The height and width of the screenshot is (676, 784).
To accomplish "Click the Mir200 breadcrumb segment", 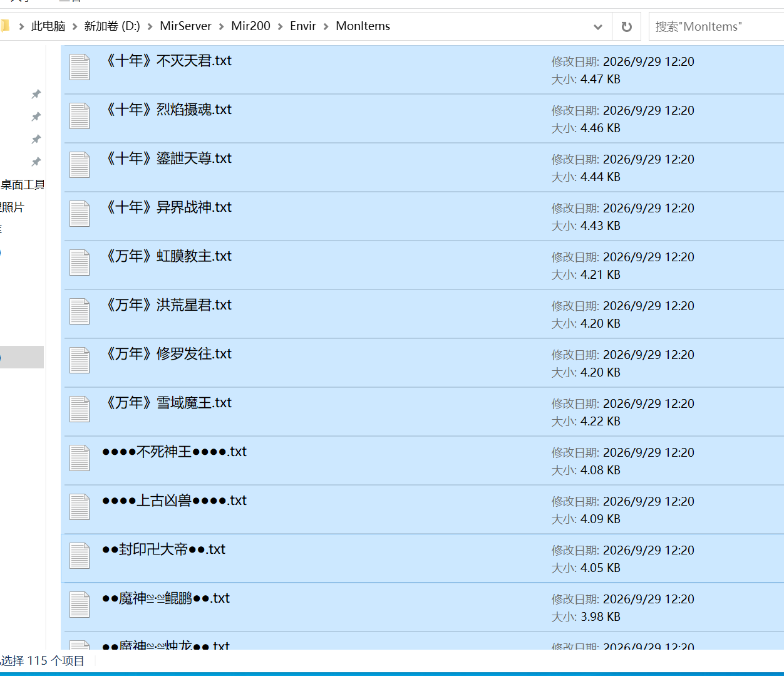I will [x=250, y=26].
